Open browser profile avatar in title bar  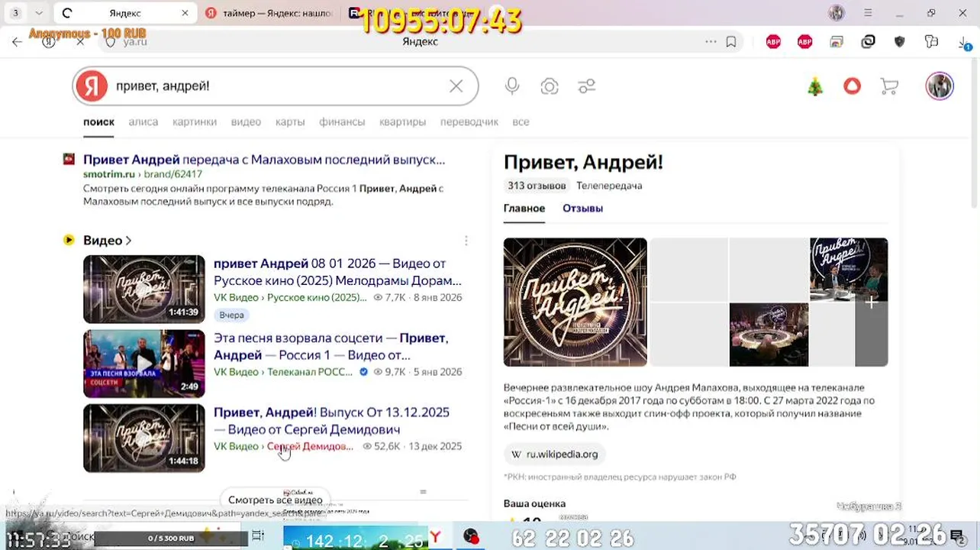(x=837, y=13)
